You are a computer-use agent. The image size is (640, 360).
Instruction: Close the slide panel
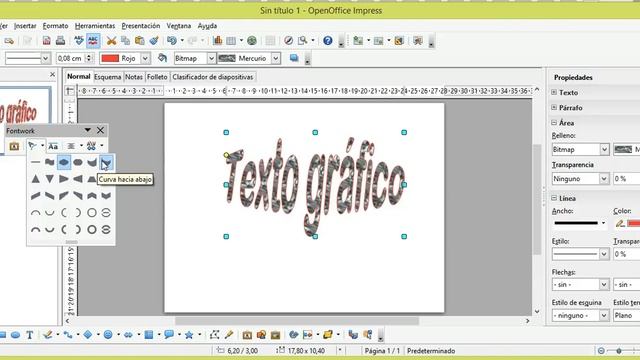click(x=52, y=74)
